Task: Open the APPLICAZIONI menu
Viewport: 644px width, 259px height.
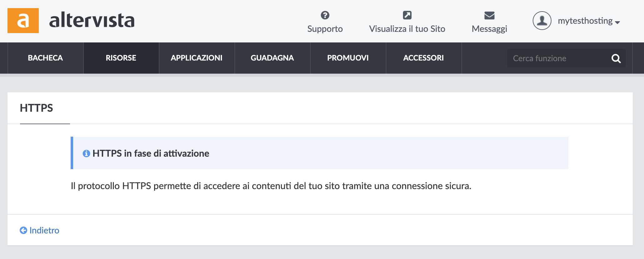Action: click(197, 58)
